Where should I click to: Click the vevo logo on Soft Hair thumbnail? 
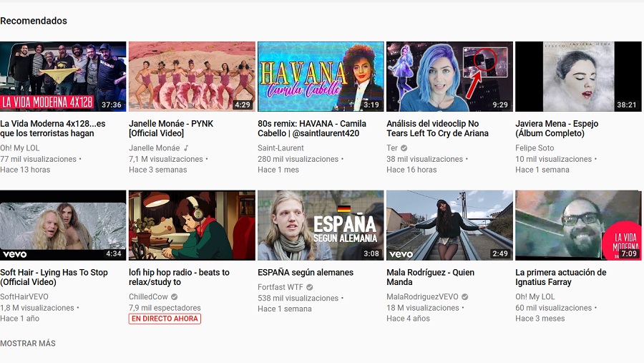click(x=15, y=253)
